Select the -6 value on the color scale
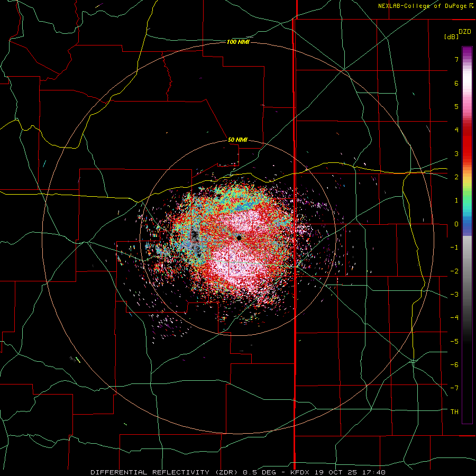 (x=454, y=365)
